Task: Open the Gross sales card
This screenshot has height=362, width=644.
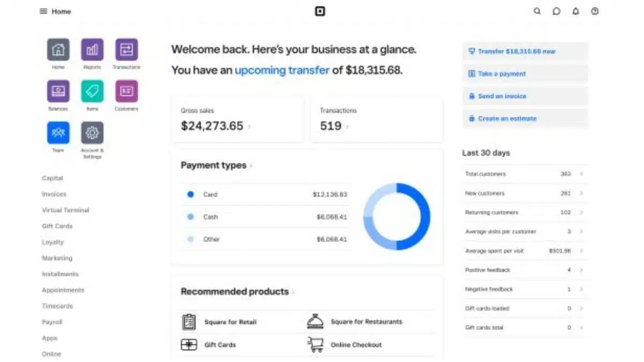Action: click(237, 120)
